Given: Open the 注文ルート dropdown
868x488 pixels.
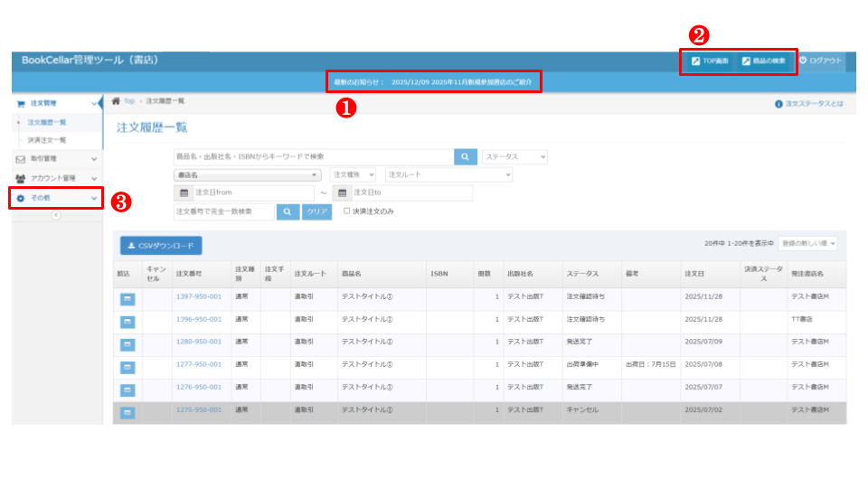Looking at the screenshot, I should point(448,174).
